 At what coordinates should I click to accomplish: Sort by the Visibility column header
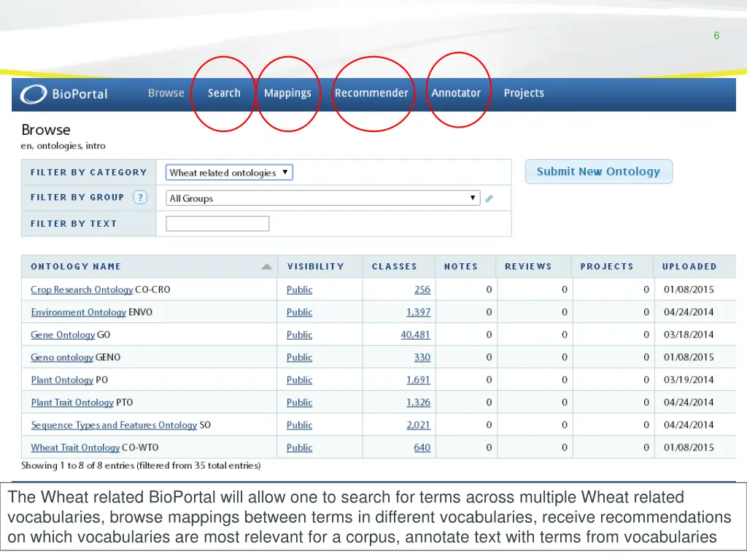pyautogui.click(x=315, y=267)
